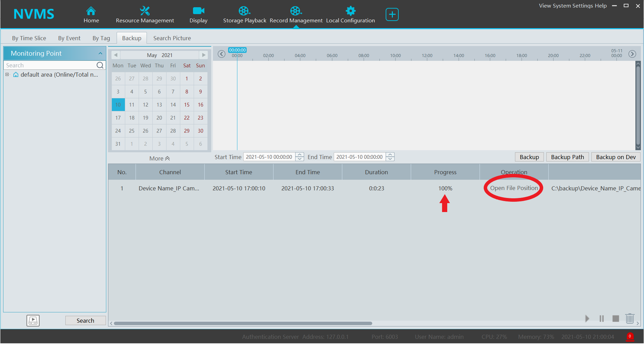This screenshot has width=644, height=344.
Task: Stop the backup task
Action: point(616,319)
